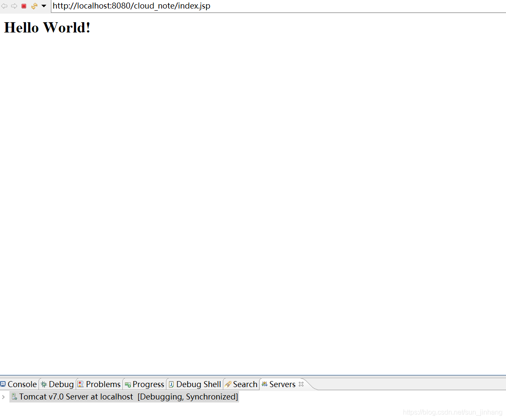Select the Debug Shell tab
Image resolution: width=506 pixels, height=420 pixels.
(x=195, y=384)
